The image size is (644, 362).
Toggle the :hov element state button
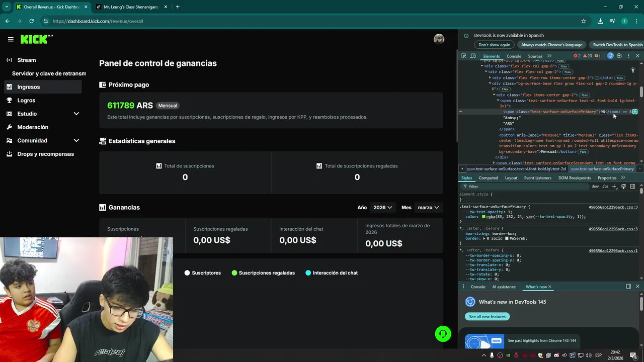[595, 187]
